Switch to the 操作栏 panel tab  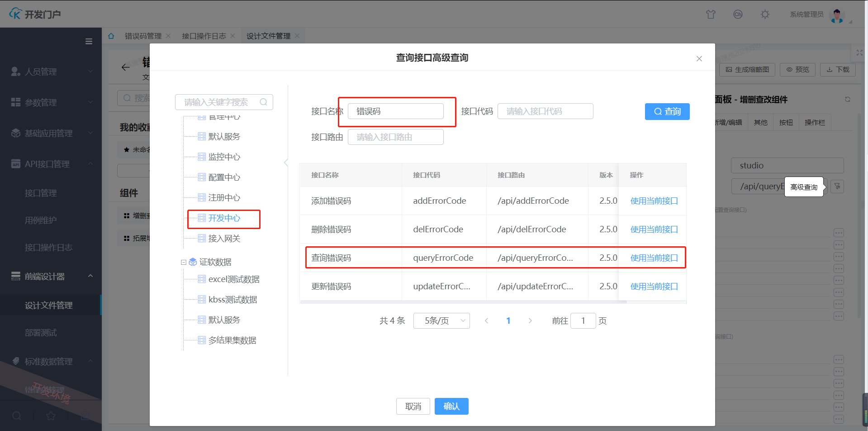click(x=815, y=123)
